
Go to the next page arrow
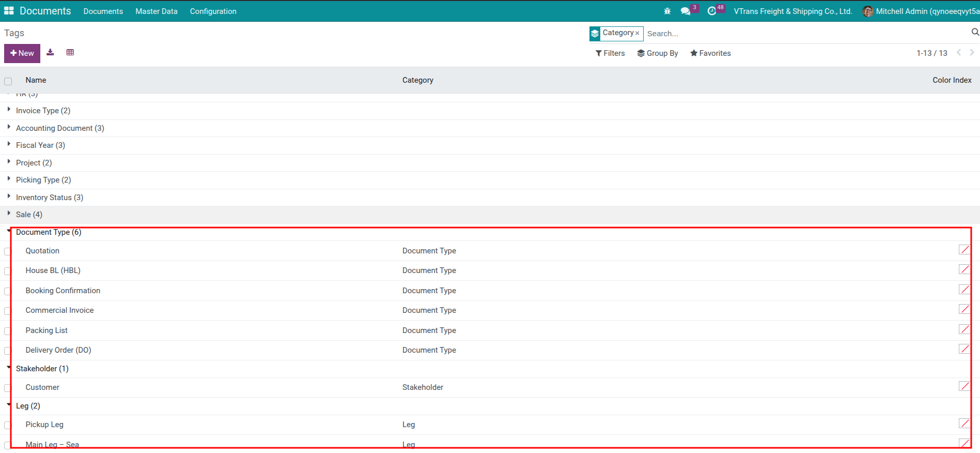click(x=972, y=52)
